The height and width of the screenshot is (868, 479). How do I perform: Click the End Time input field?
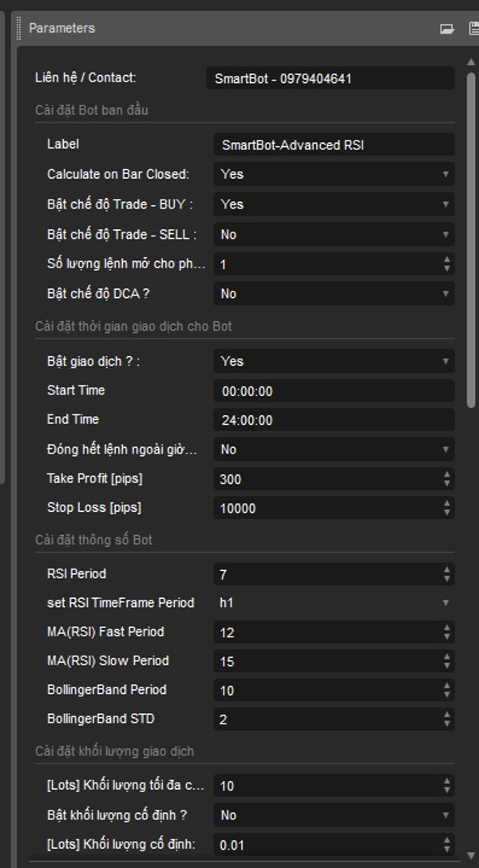click(333, 420)
